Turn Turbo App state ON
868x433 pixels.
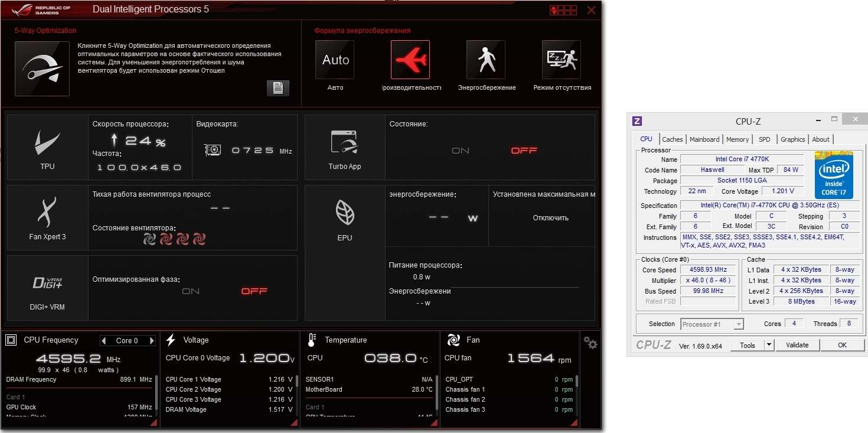point(461,151)
